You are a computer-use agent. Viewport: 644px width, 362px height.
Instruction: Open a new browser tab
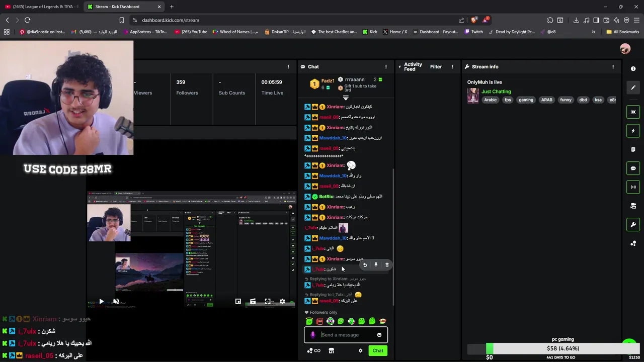pyautogui.click(x=172, y=7)
